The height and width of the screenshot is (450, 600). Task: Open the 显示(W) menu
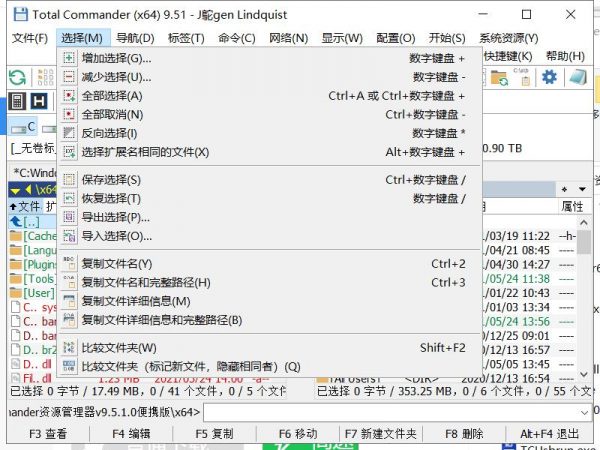[x=342, y=38]
